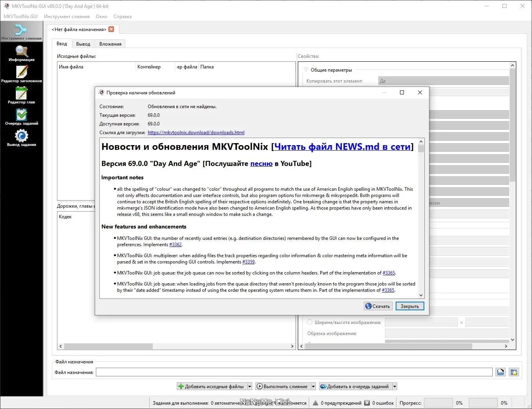Maximize the Проверка наличия обновлений dialog
532x409 pixels.
pos(402,92)
